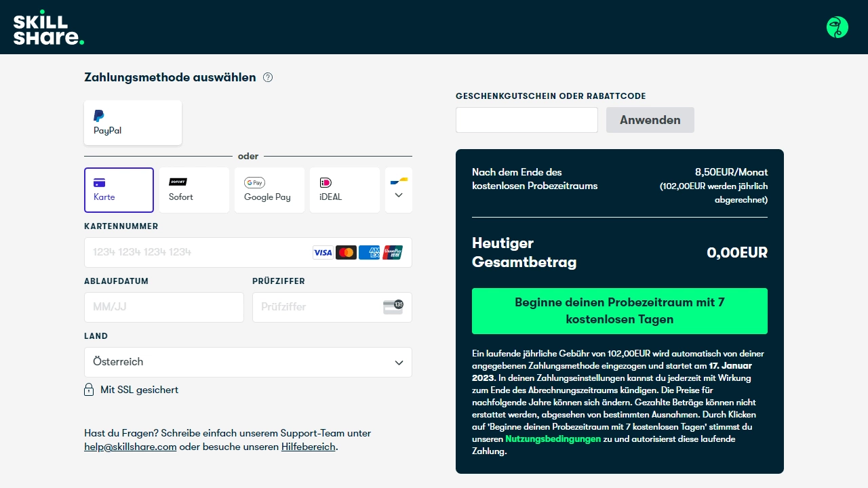
Task: Click the Mastercard icon
Action: click(346, 252)
